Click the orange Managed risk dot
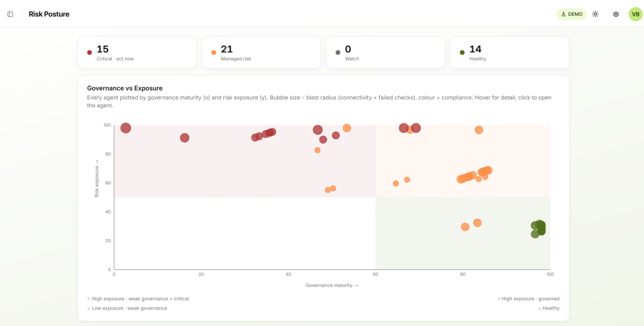The width and height of the screenshot is (644, 326). [214, 52]
